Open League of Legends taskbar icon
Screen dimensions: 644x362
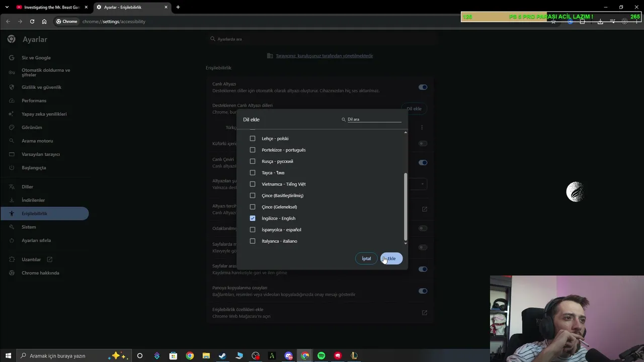(x=354, y=356)
